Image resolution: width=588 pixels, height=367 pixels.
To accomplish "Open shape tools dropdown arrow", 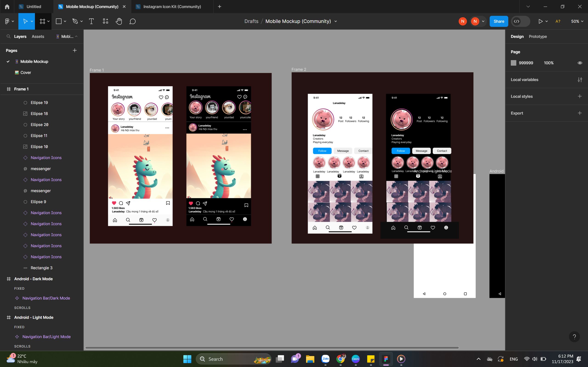I will click(65, 21).
